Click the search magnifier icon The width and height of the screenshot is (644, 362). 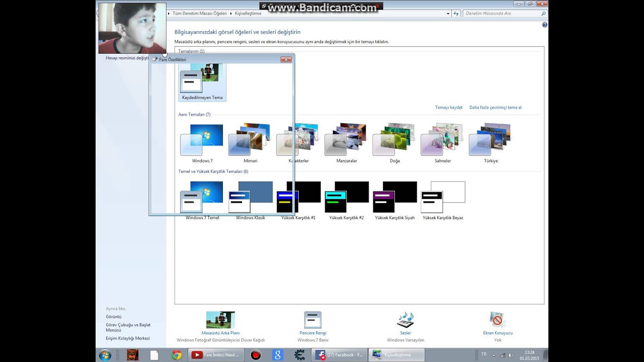point(543,14)
